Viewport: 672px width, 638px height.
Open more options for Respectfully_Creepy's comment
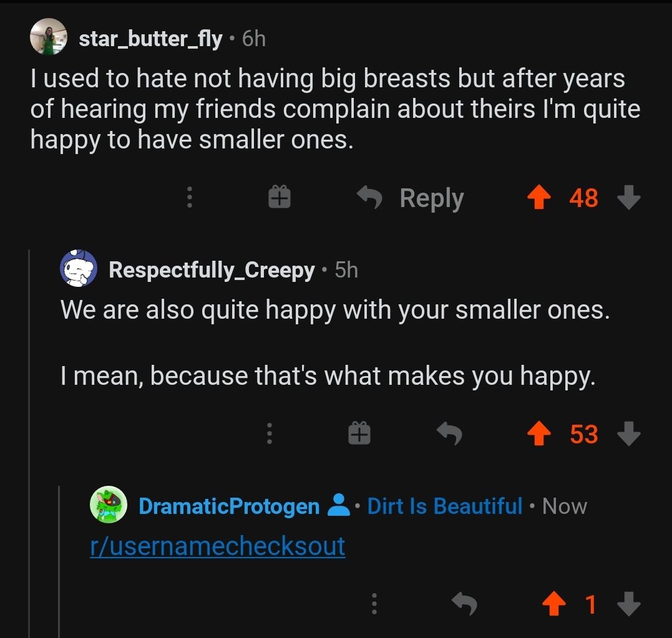pos(269,434)
